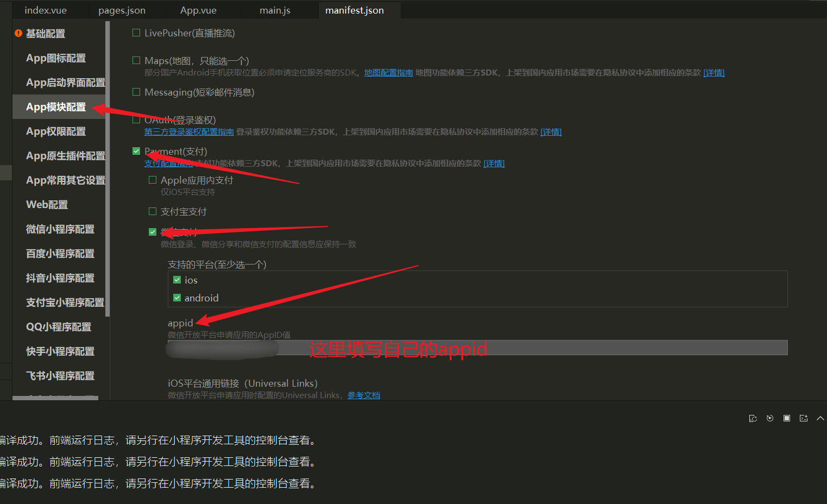This screenshot has height=504, width=827.
Task: Clear the console output
Action: [753, 418]
